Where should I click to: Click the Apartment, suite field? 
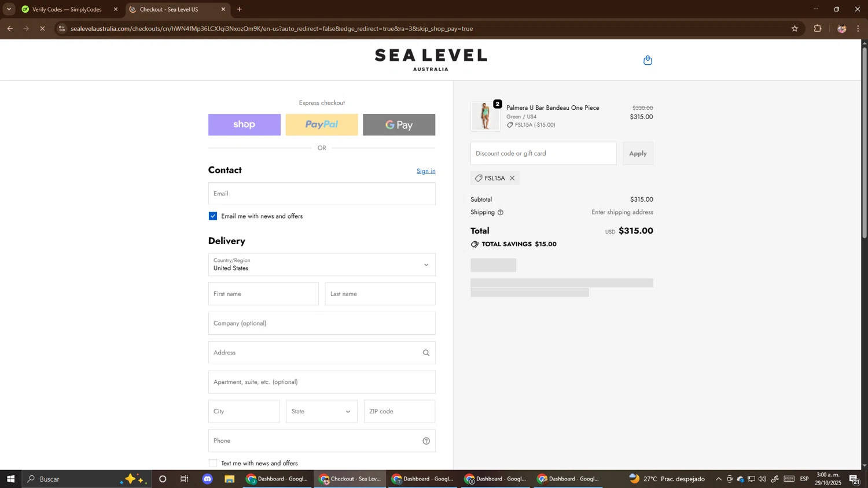[x=322, y=382]
